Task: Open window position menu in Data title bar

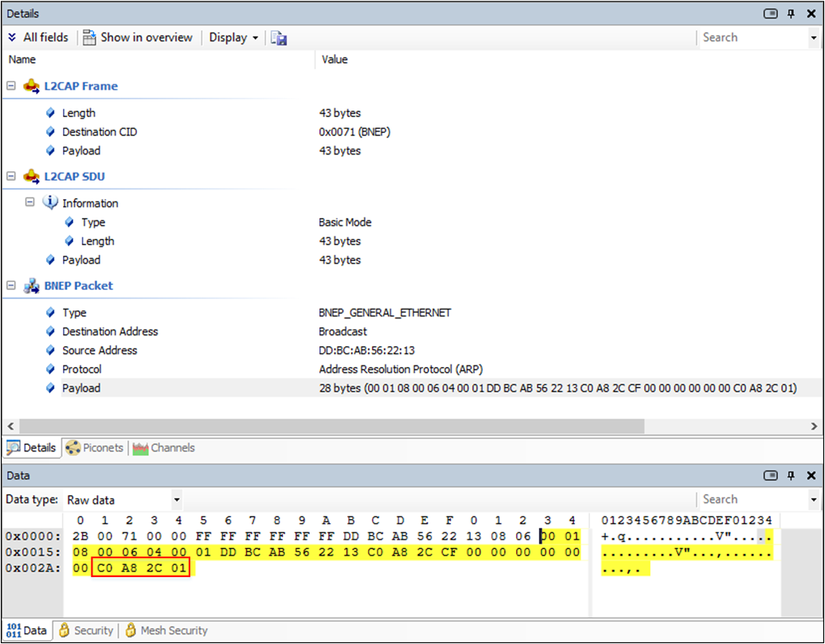Action: coord(770,475)
